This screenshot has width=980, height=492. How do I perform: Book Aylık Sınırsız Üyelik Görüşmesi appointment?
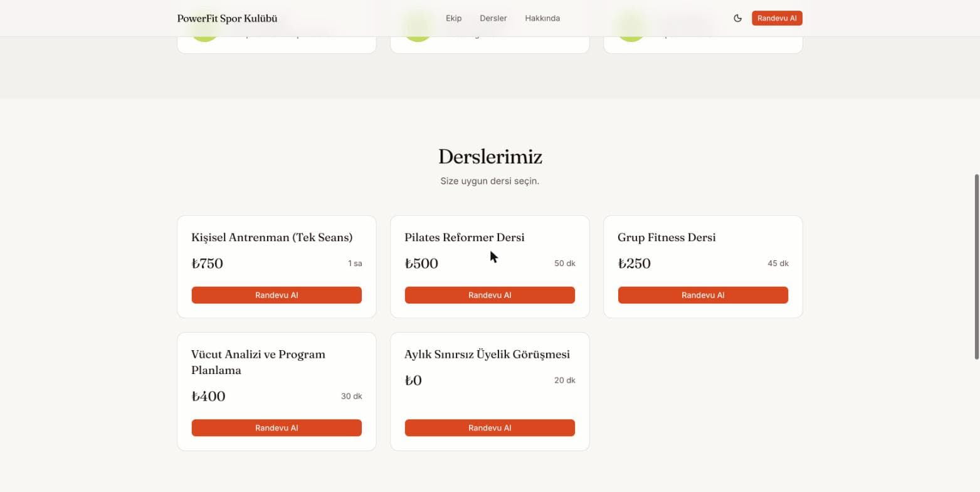click(490, 427)
